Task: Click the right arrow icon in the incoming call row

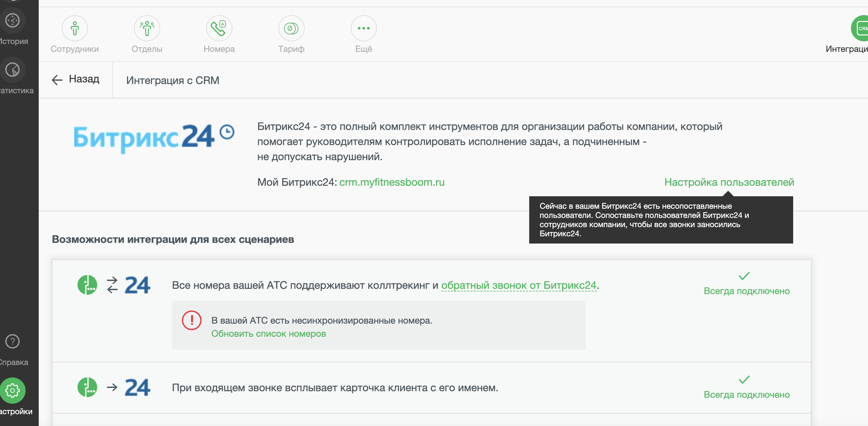Action: pos(112,387)
